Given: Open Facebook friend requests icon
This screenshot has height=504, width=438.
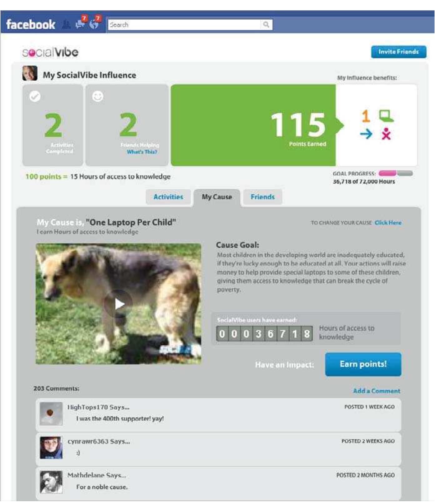Looking at the screenshot, I should pyautogui.click(x=66, y=24).
